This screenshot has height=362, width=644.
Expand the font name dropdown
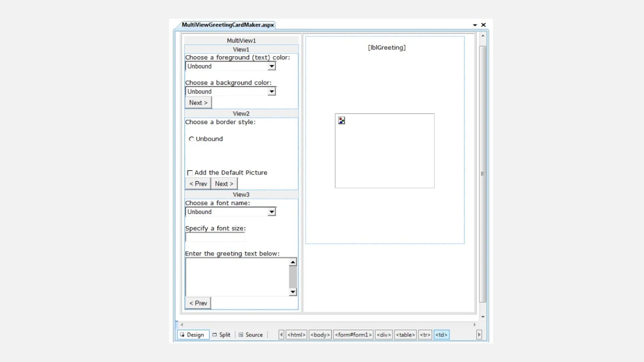point(272,212)
